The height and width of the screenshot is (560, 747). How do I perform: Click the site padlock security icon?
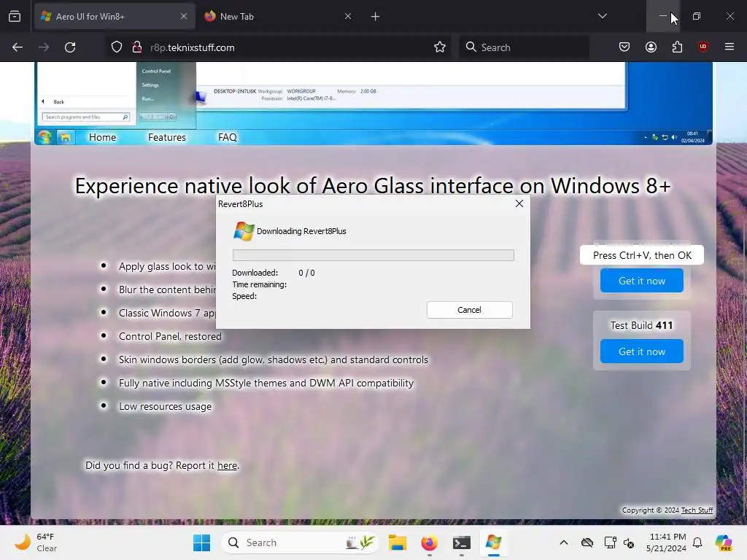click(x=137, y=47)
